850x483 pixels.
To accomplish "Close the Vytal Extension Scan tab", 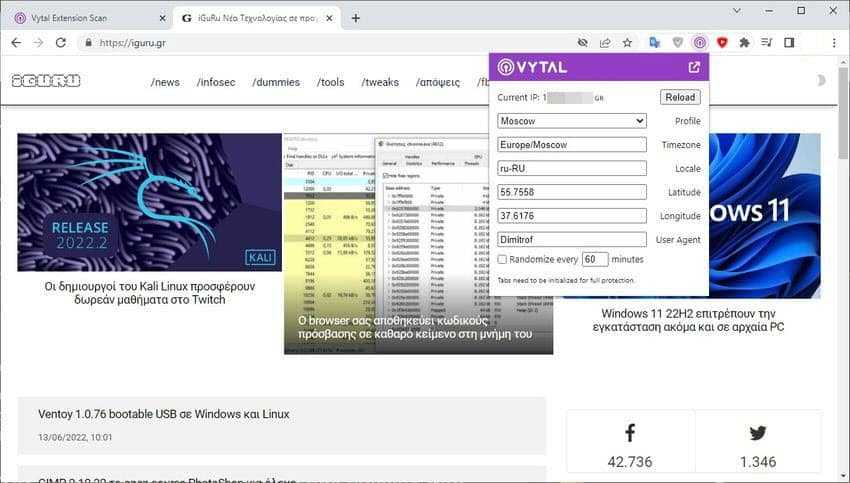I will (162, 18).
